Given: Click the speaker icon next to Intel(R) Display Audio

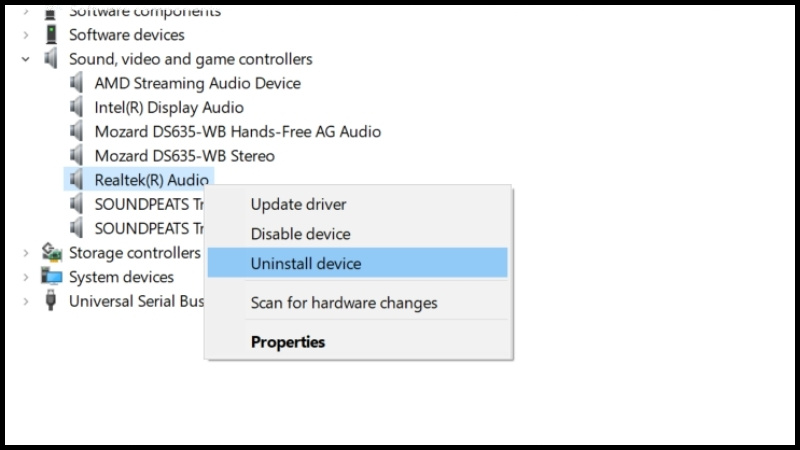Looking at the screenshot, I should tap(77, 107).
